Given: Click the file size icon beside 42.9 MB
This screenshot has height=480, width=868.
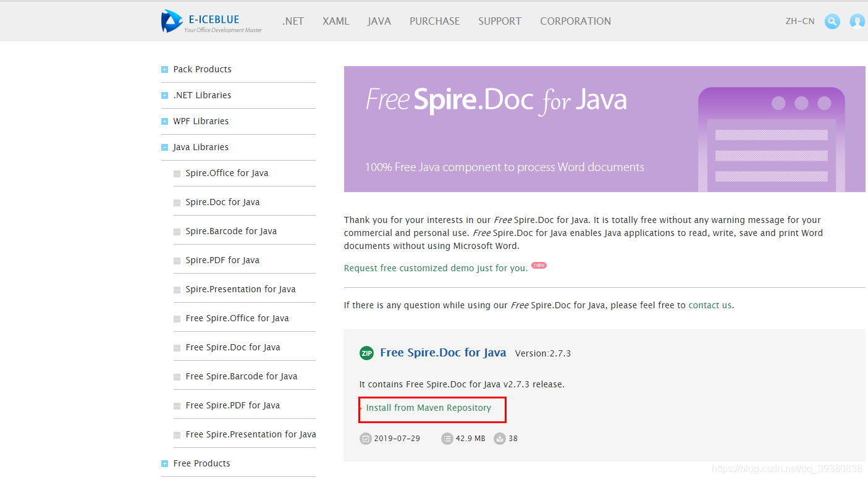Looking at the screenshot, I should pos(447,439).
